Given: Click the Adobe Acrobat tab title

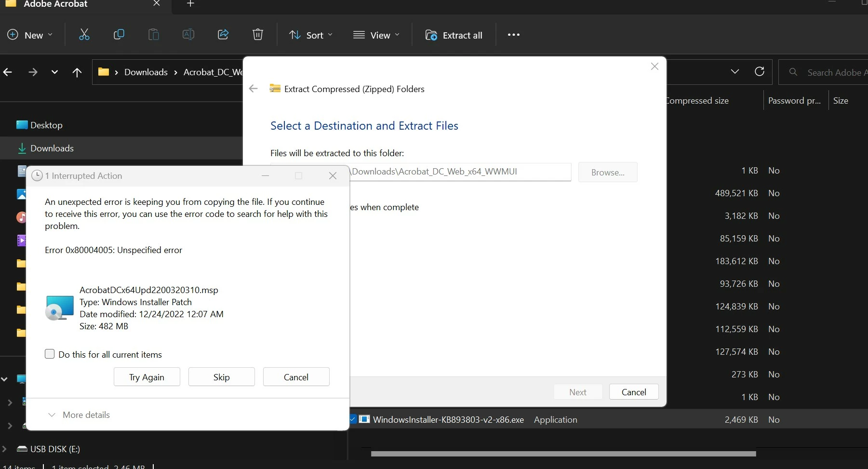Looking at the screenshot, I should 56,4.
